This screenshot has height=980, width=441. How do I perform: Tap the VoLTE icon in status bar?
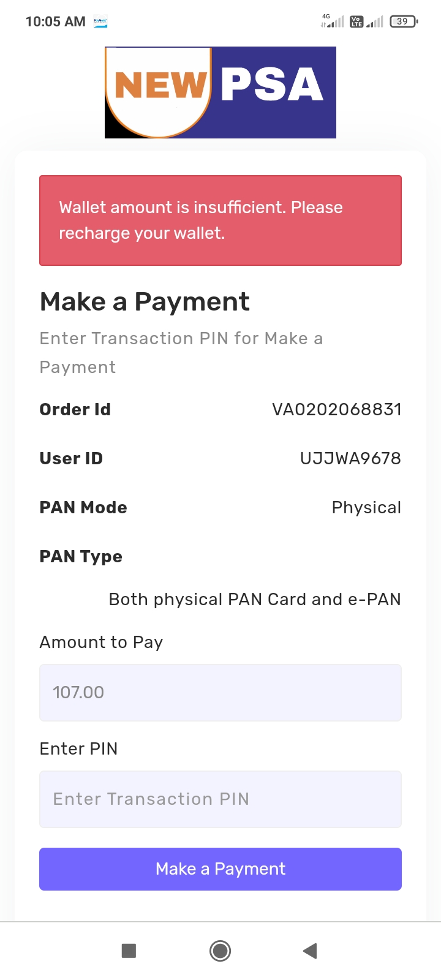pos(356,21)
